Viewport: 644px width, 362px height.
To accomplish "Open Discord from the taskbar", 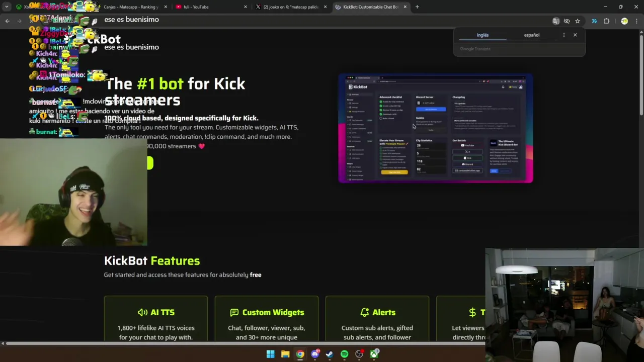I will (x=315, y=354).
